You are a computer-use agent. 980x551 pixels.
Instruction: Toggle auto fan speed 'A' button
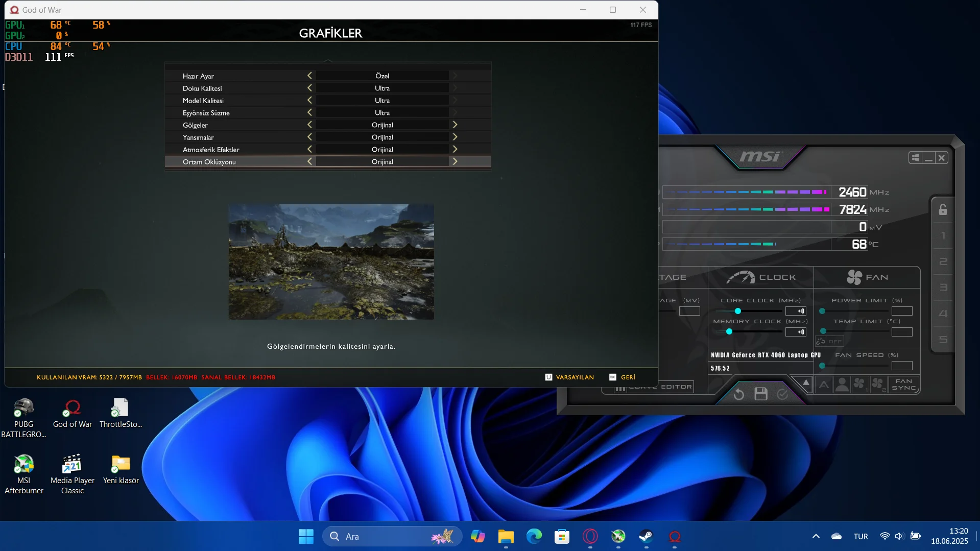824,385
